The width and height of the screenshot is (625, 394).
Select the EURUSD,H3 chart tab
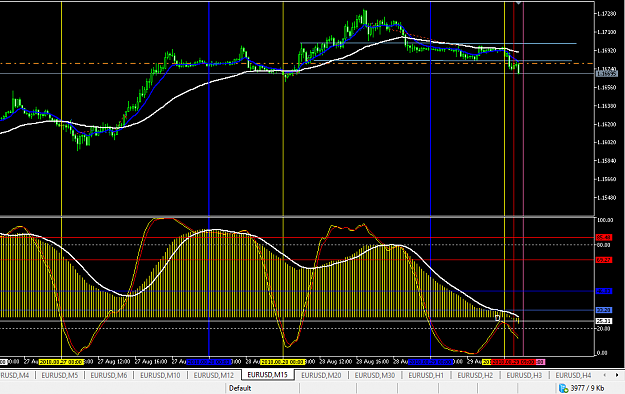coord(524,375)
